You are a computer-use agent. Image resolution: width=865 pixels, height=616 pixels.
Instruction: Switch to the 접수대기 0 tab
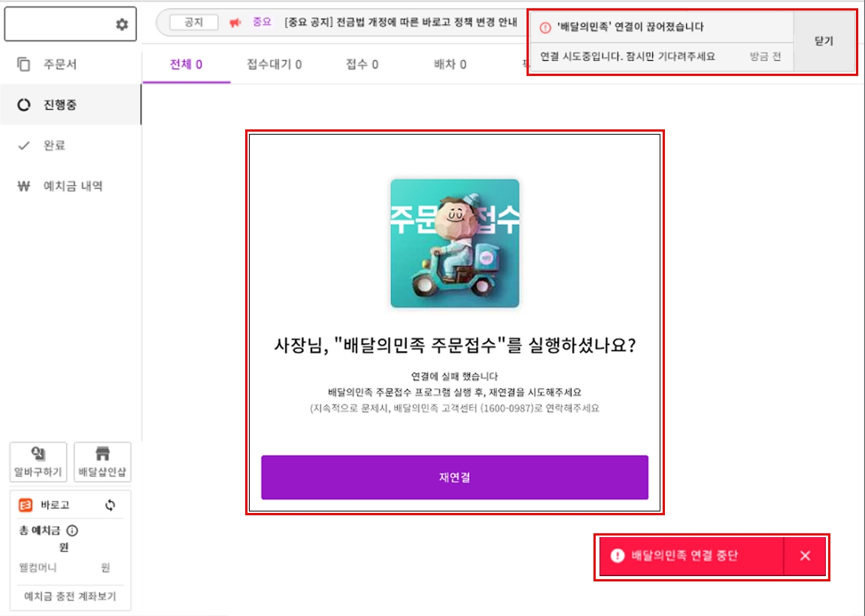pyautogui.click(x=275, y=65)
